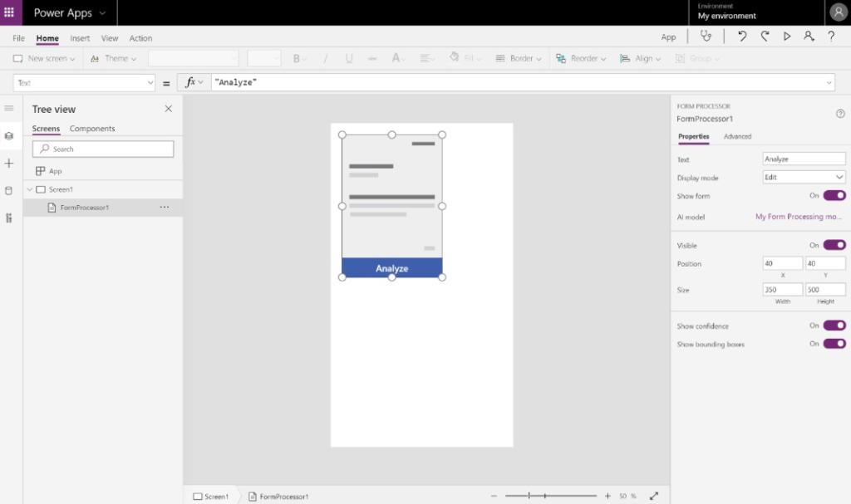The image size is (851, 504).
Task: Click the fit-to-window expand icon
Action: pyautogui.click(x=654, y=496)
